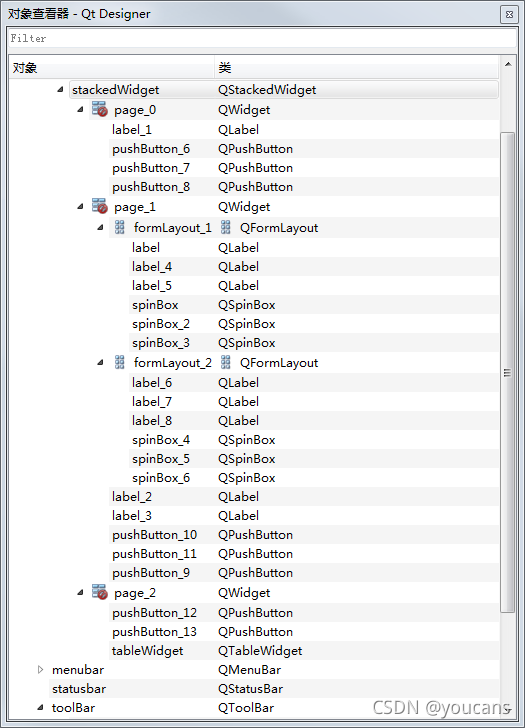Click the formLayout_1 layout icon

point(120,227)
